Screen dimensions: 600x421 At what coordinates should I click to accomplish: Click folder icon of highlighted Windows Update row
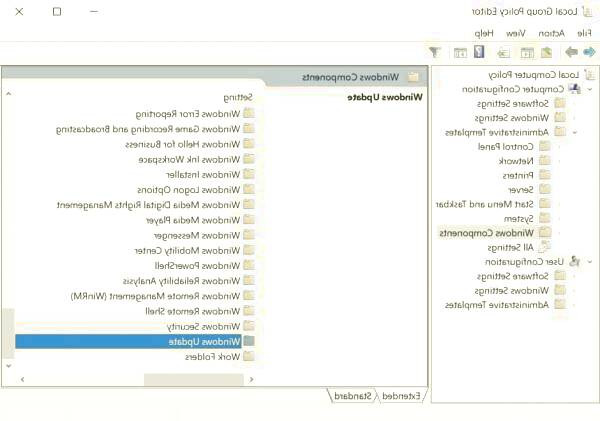click(x=249, y=341)
